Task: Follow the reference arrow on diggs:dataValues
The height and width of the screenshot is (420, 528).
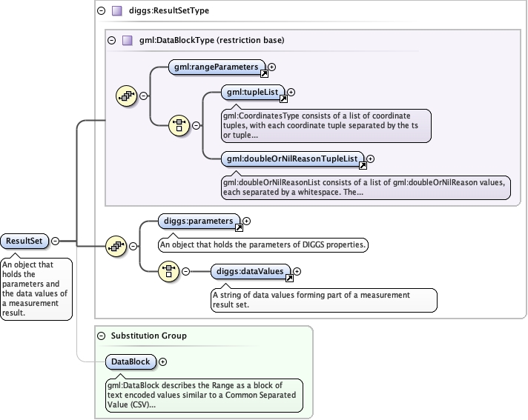Action: point(289,278)
